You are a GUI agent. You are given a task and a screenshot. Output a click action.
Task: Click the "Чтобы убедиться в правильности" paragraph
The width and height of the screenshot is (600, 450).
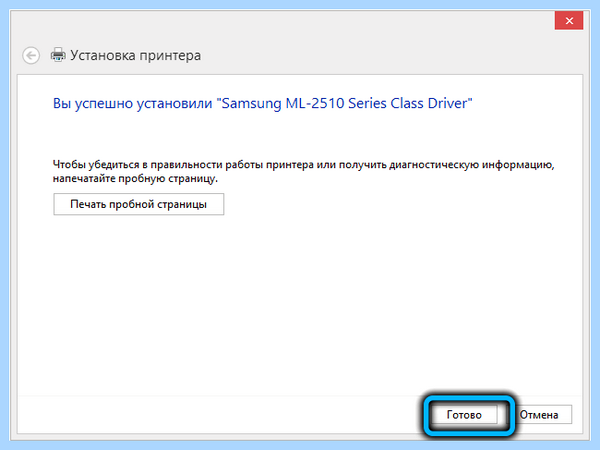303,171
